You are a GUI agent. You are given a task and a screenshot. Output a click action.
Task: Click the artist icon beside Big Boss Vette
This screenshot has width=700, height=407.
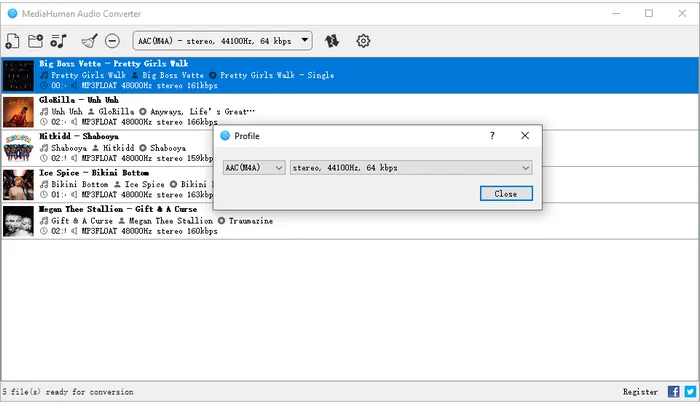point(135,75)
